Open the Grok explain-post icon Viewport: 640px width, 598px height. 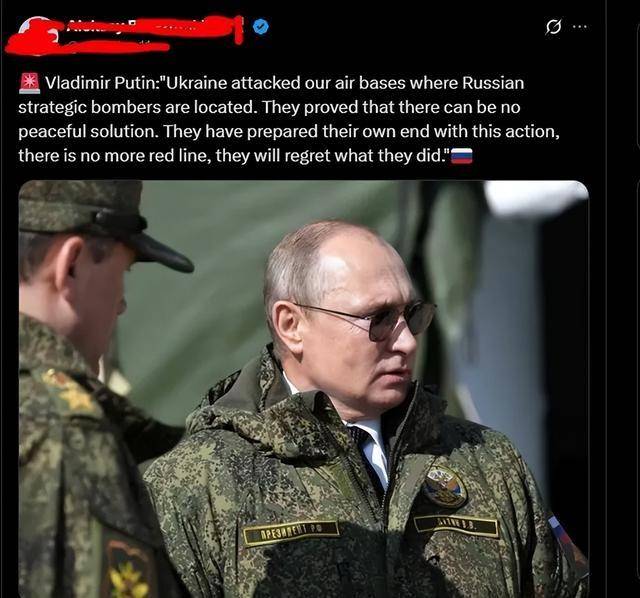[553, 28]
